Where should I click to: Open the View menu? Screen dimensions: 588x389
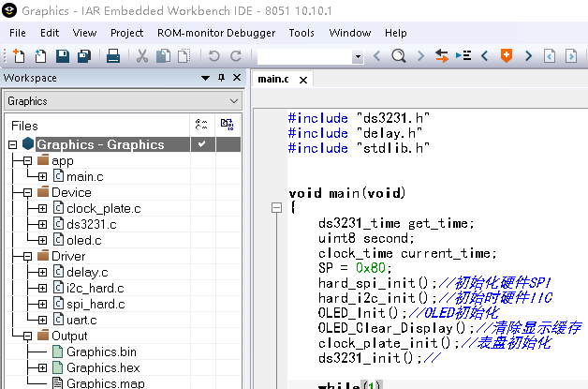pos(84,33)
